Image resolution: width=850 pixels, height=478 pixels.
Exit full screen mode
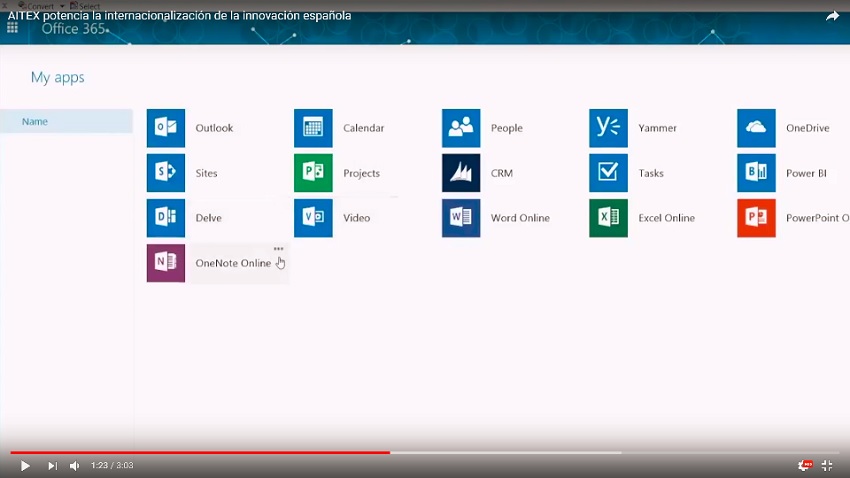(x=827, y=465)
